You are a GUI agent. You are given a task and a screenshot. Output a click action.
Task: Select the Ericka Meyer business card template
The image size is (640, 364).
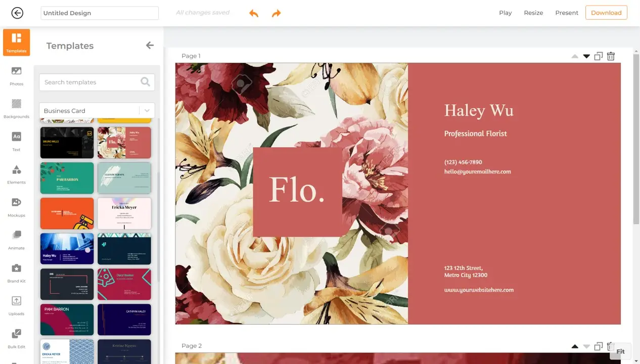click(124, 213)
